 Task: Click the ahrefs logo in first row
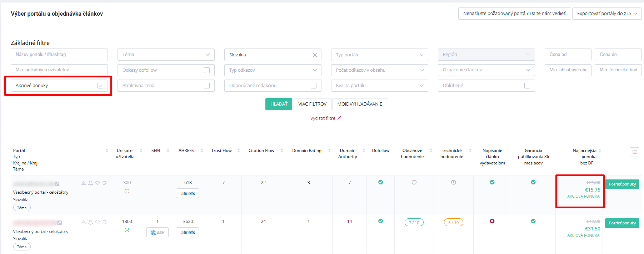click(188, 193)
